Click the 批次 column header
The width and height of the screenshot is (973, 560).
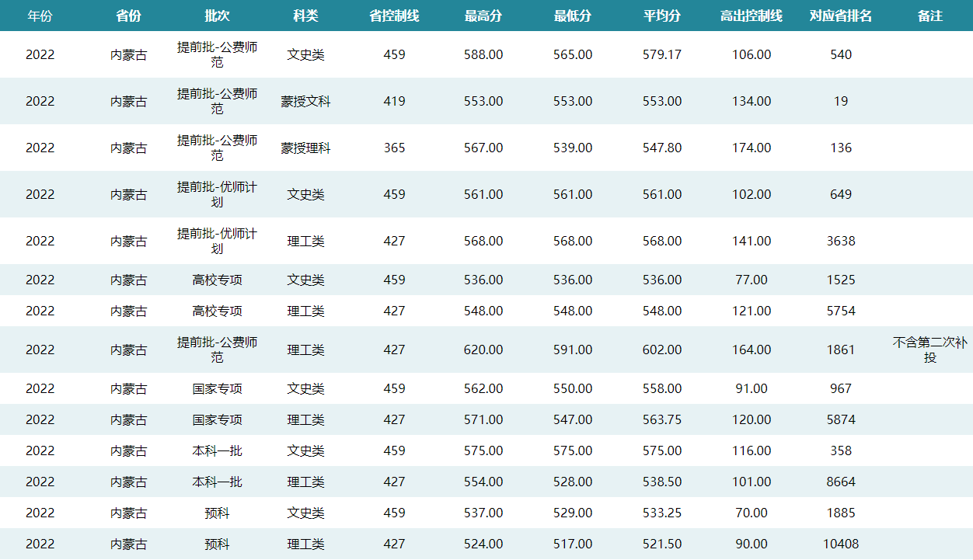217,16
